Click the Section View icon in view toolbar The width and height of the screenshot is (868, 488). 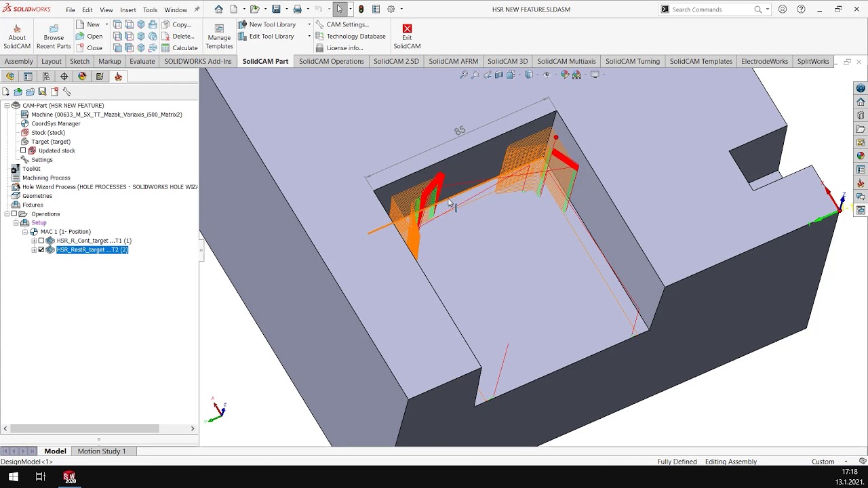click(x=499, y=75)
